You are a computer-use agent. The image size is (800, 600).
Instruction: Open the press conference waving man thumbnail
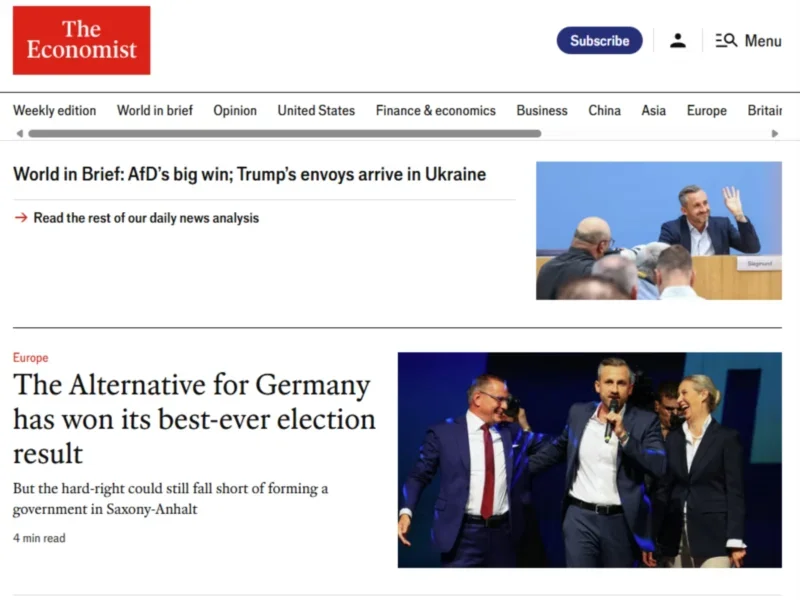(x=659, y=231)
